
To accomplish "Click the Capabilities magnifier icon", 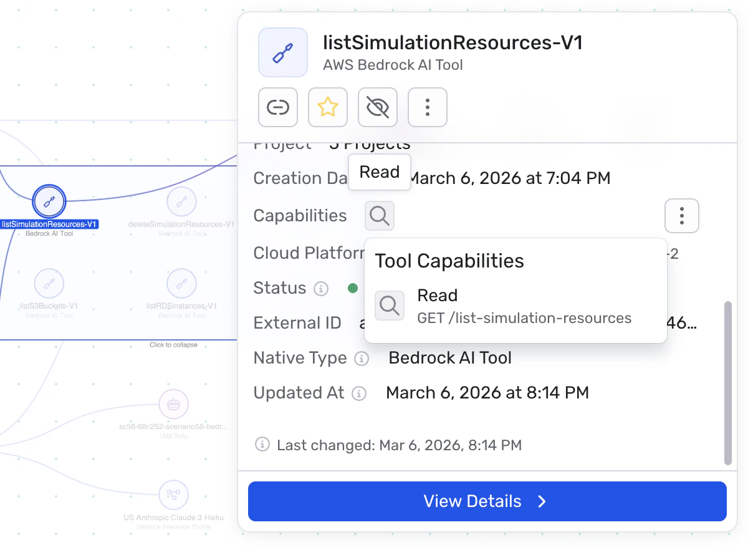I will [380, 216].
